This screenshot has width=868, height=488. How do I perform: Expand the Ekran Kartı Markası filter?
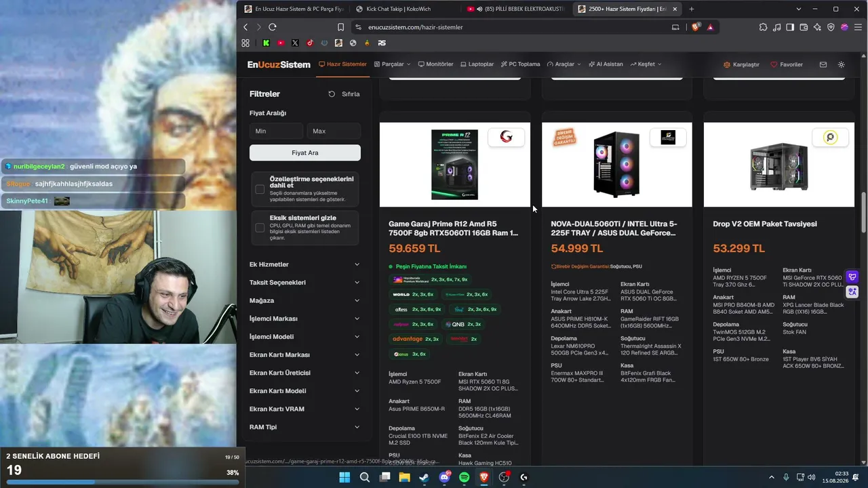[x=304, y=354]
